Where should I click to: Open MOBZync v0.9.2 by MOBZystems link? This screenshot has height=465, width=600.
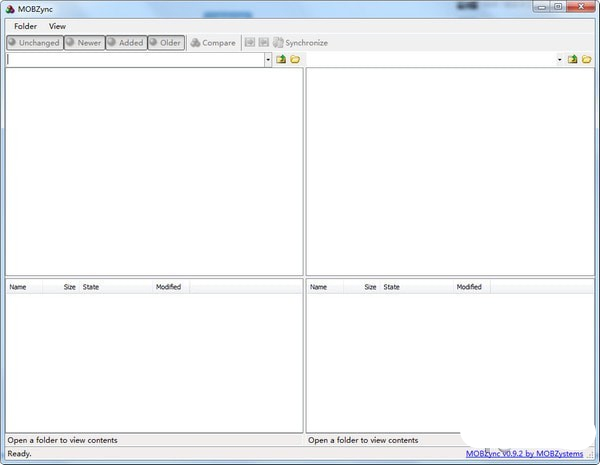point(524,454)
